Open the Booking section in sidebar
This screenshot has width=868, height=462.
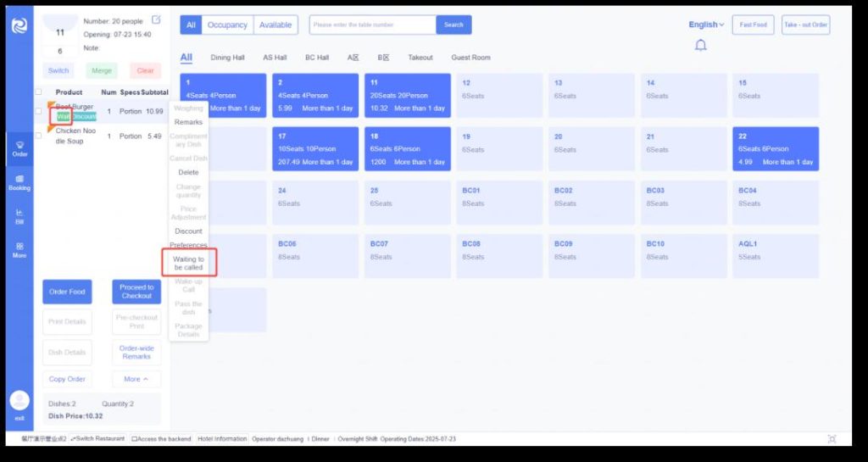(x=19, y=182)
